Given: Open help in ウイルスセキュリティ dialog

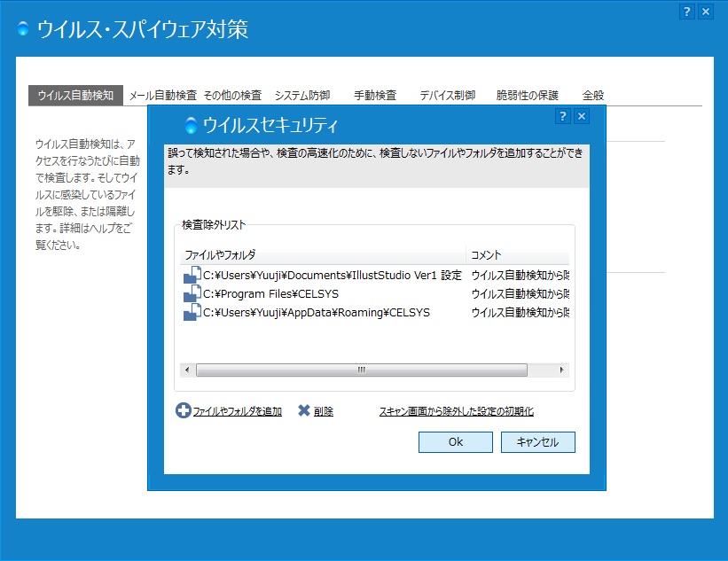Looking at the screenshot, I should click(x=563, y=116).
